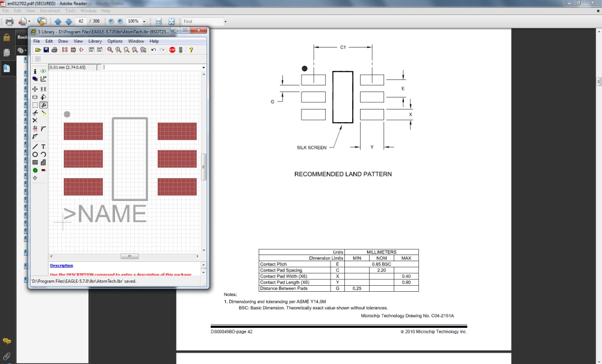Image resolution: width=602 pixels, height=364 pixels.
Task: Click Adobe Reader fit page icon
Action: tap(171, 22)
